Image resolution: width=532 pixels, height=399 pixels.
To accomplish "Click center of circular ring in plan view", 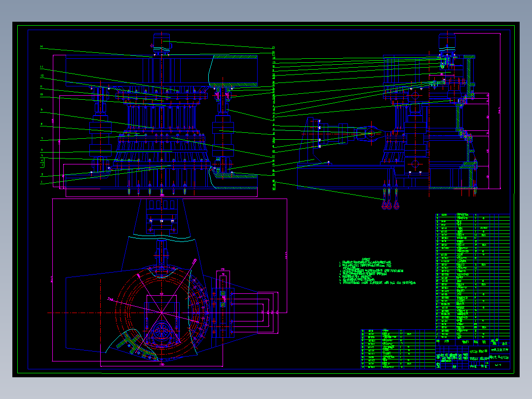I will 161,313.
